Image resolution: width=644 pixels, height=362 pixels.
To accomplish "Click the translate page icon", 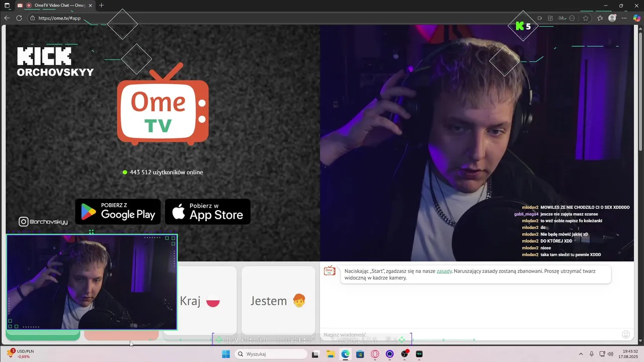I will [561, 18].
